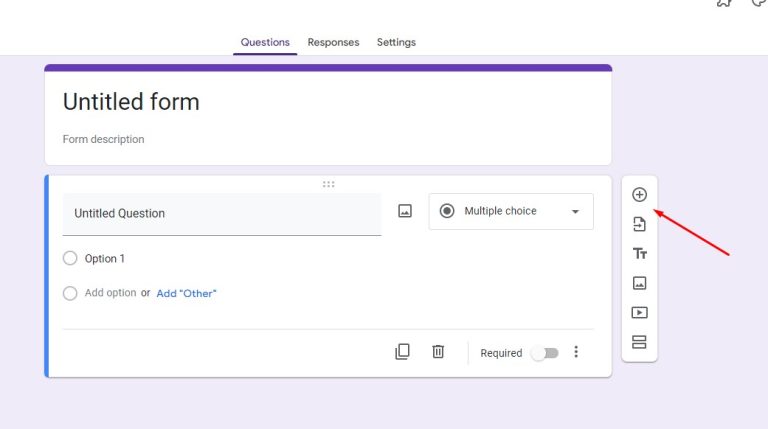Add image from the side toolbar
Screen dimensions: 768x429
639,283
